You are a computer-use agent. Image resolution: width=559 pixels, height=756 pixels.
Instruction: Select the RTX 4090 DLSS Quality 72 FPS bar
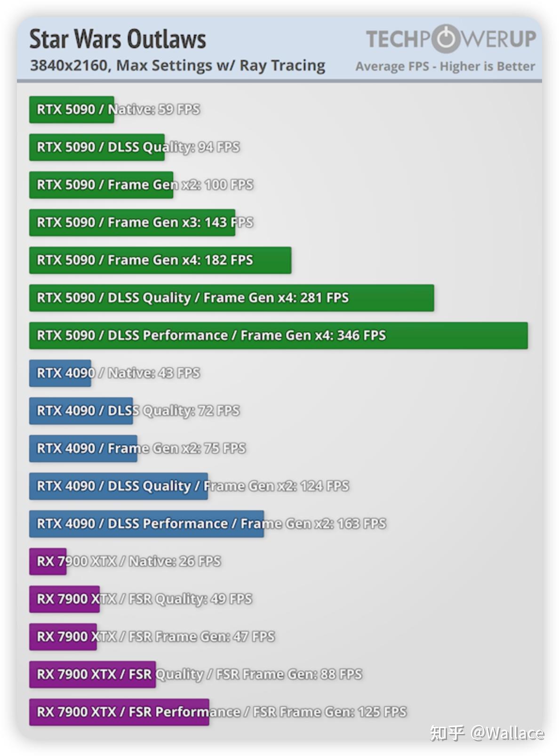pos(81,411)
